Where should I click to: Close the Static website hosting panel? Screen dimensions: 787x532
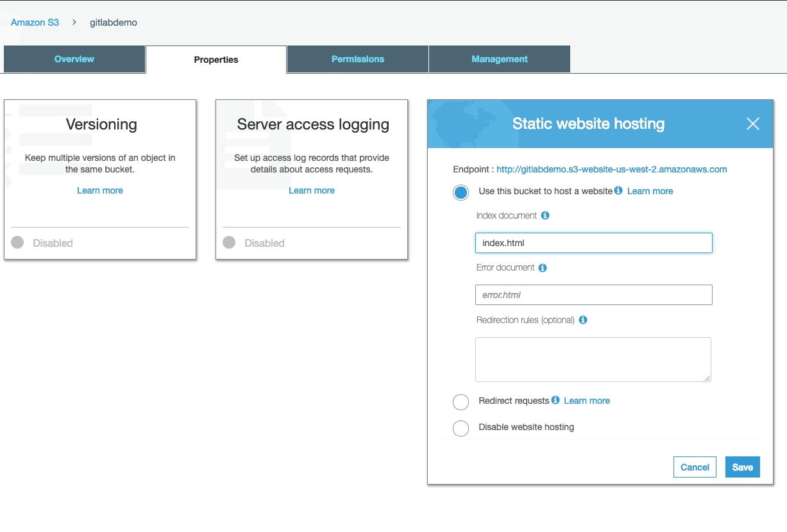pyautogui.click(x=752, y=124)
